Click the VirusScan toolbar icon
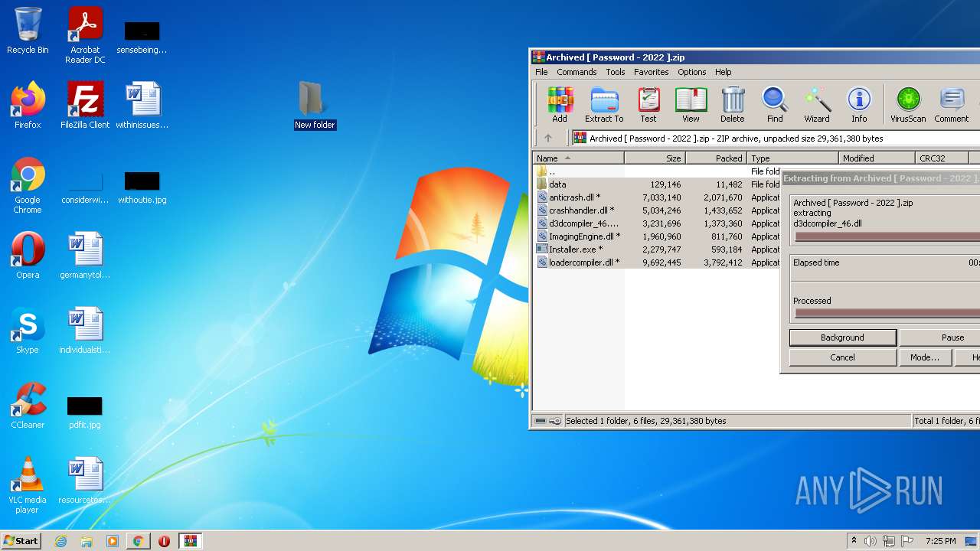 908,105
